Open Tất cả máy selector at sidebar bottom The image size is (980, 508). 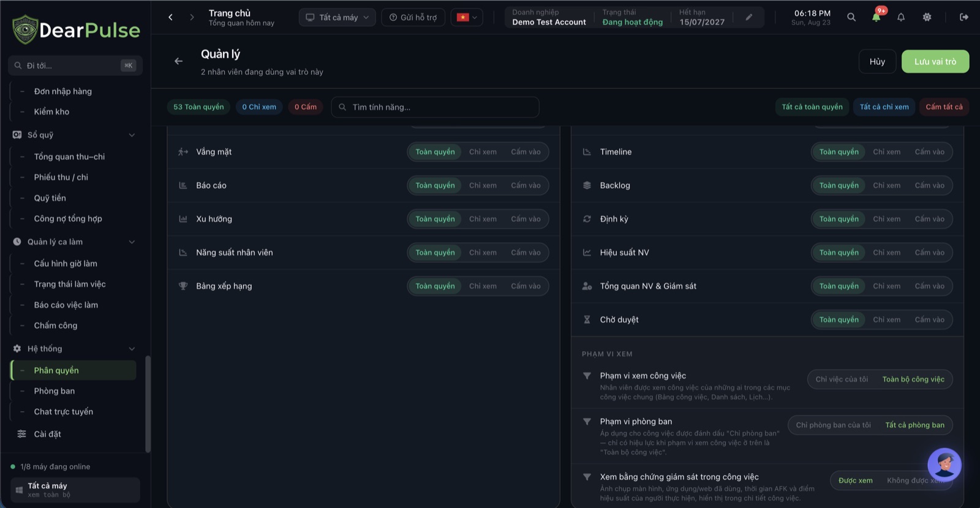click(75, 490)
